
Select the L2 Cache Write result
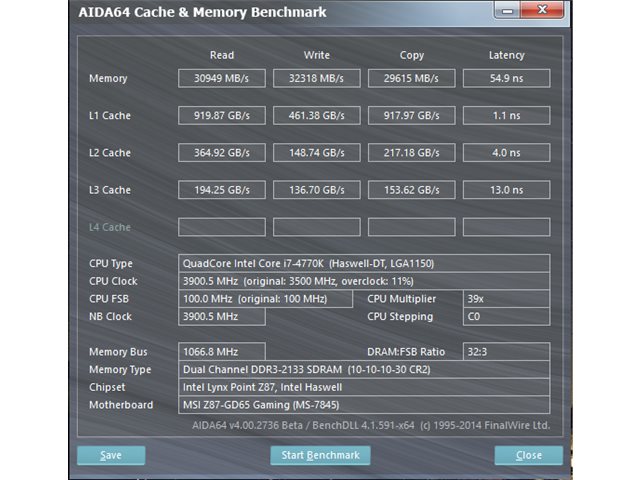coord(317,153)
